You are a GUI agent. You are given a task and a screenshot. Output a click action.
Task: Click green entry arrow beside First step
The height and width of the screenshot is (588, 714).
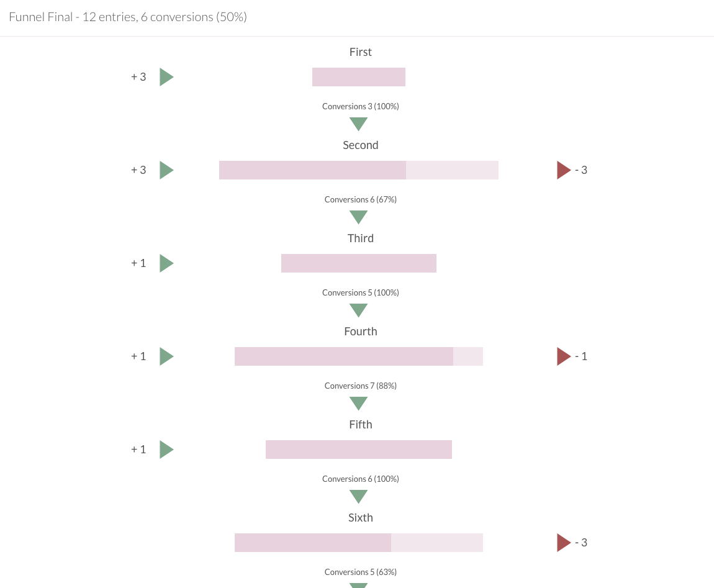click(166, 77)
